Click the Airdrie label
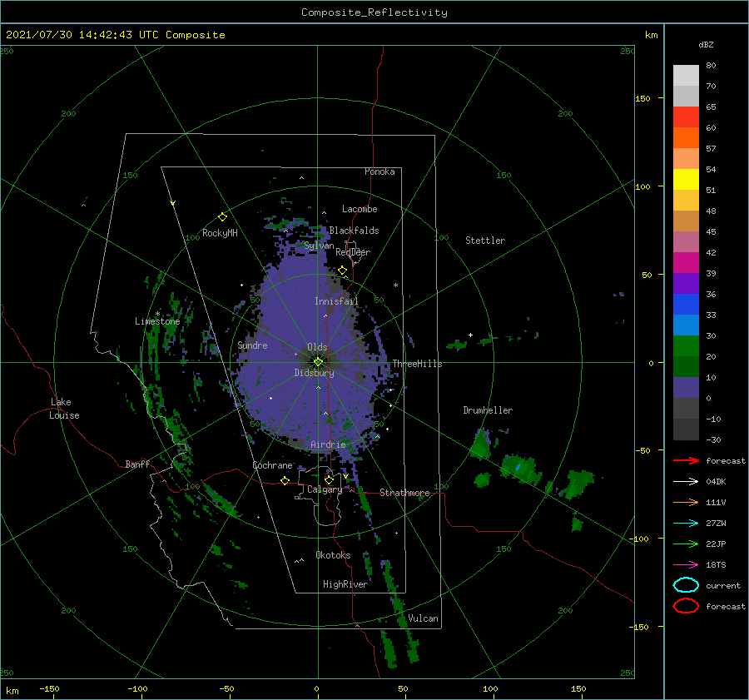The width and height of the screenshot is (749, 700). click(x=328, y=444)
